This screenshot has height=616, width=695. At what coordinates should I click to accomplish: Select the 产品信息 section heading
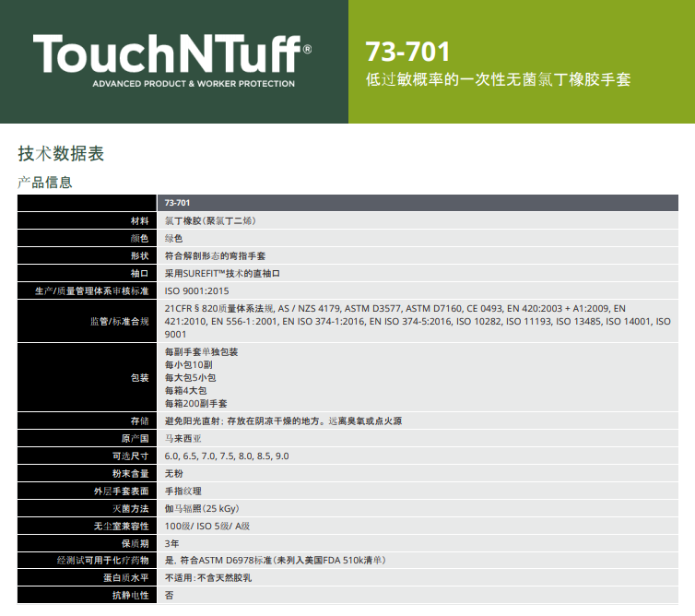pos(45,183)
